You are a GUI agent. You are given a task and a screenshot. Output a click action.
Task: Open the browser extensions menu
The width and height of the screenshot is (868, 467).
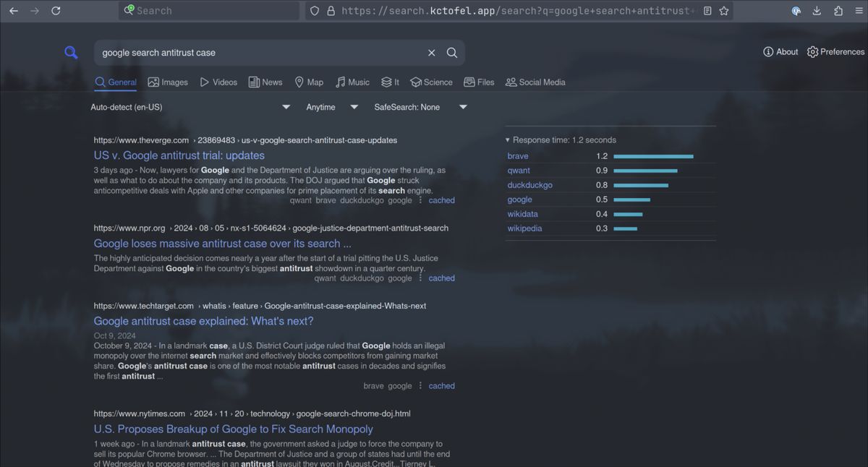tap(838, 11)
